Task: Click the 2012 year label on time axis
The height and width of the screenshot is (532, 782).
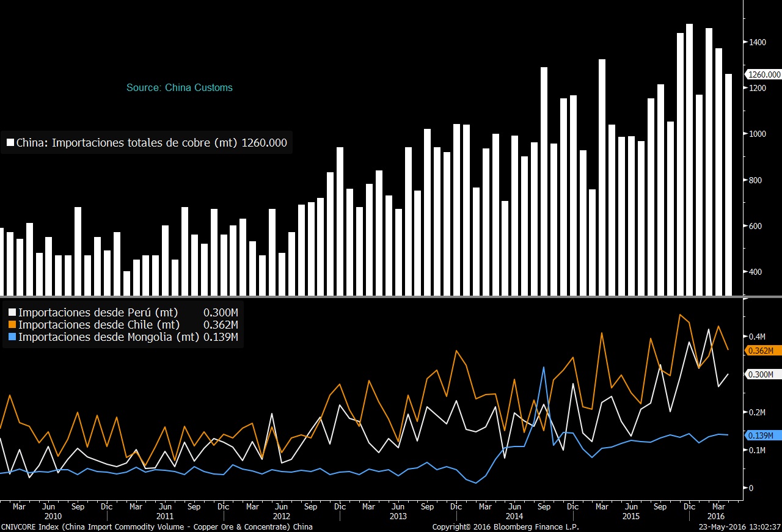Action: 281,516
